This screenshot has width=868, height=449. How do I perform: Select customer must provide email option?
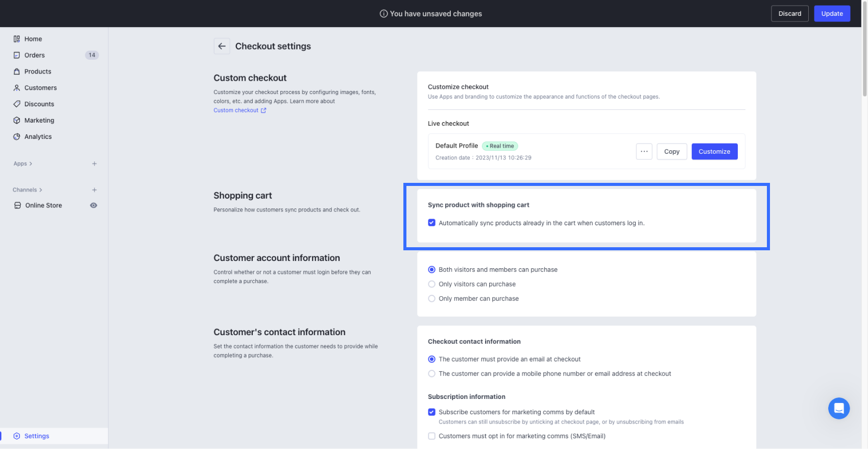[x=431, y=359]
